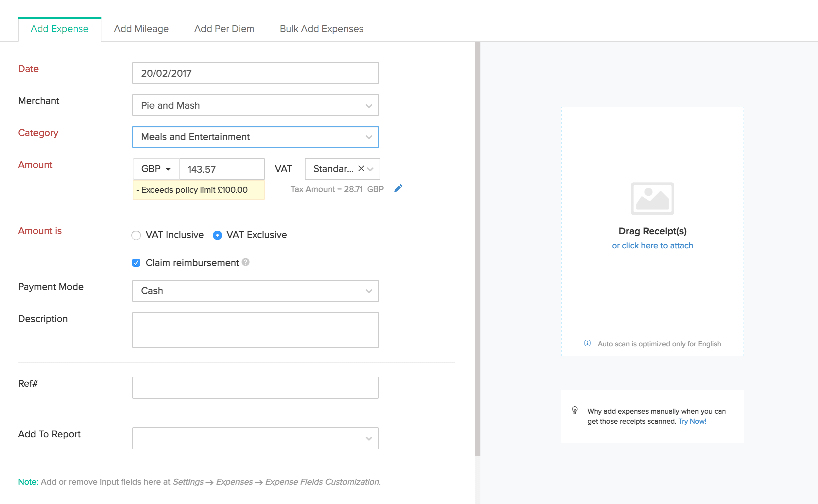Screen dimensions: 818x504
Task: Open the Bulk Add Expenses tab
Action: coord(321,29)
